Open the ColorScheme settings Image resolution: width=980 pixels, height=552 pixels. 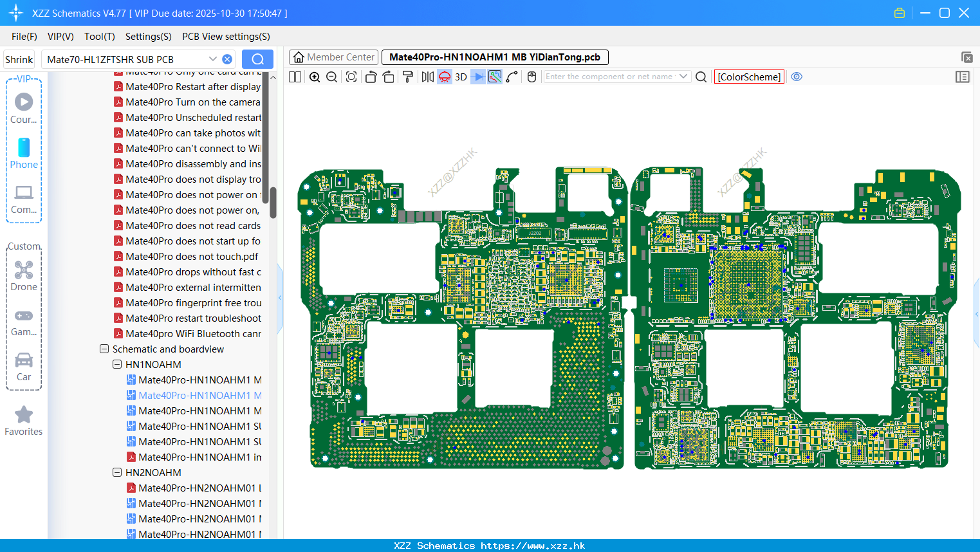click(x=749, y=77)
